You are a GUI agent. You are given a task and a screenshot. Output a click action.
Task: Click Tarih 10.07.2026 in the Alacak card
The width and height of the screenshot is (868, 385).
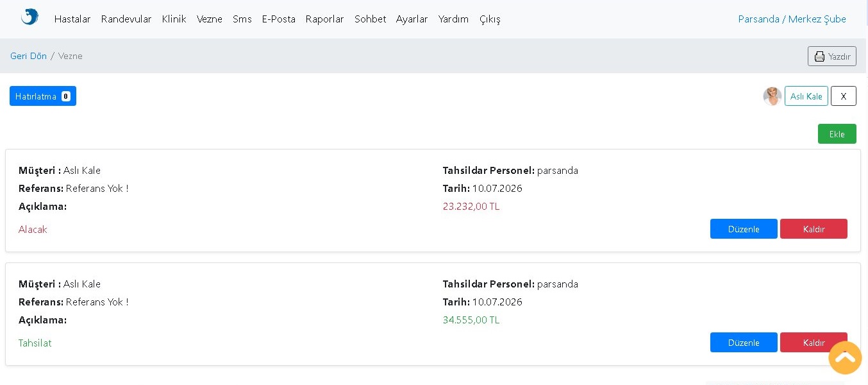tap(483, 189)
